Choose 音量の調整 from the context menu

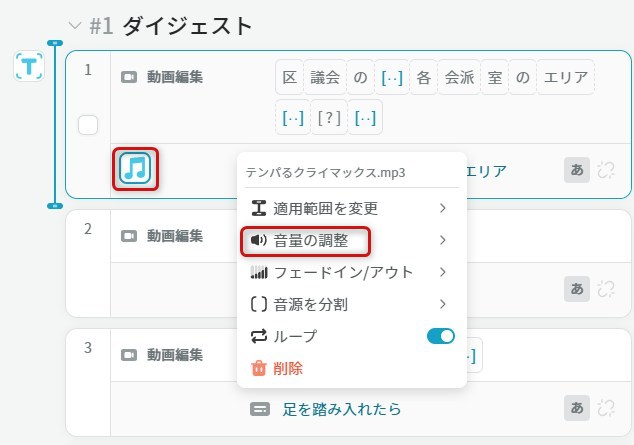tap(305, 240)
